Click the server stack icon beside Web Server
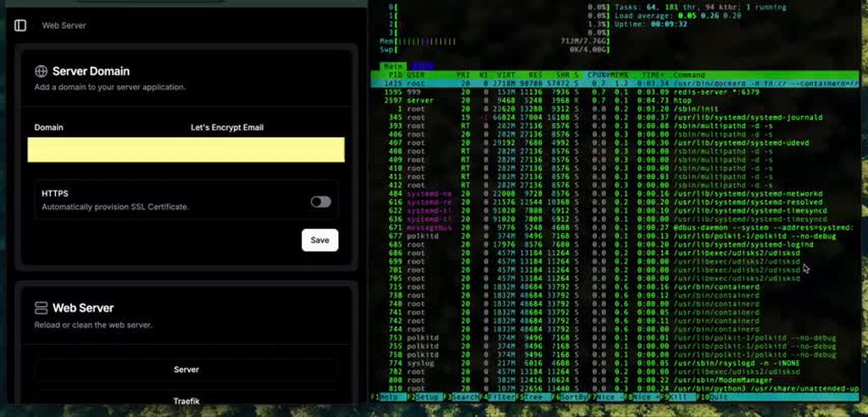The image size is (868, 417). click(41, 309)
